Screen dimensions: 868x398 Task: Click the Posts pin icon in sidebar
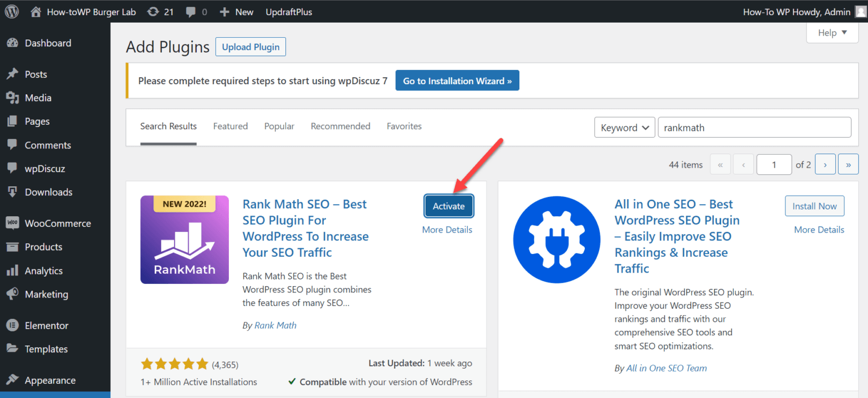coord(12,75)
